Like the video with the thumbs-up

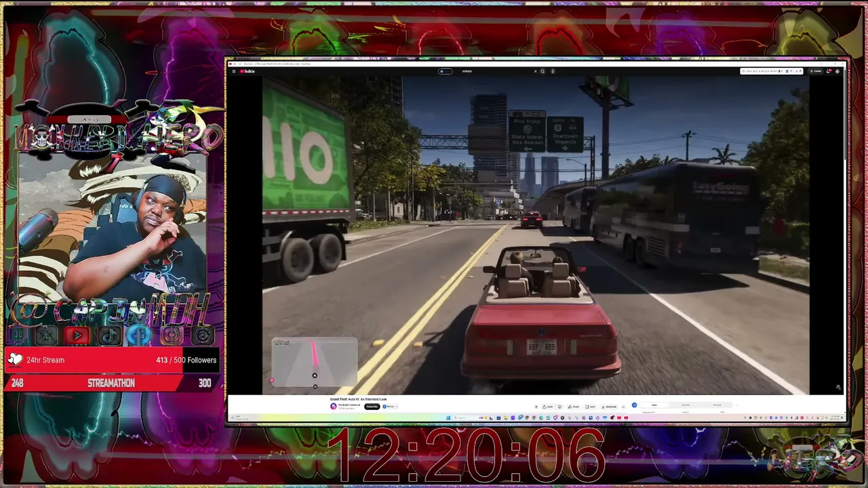pyautogui.click(x=548, y=407)
